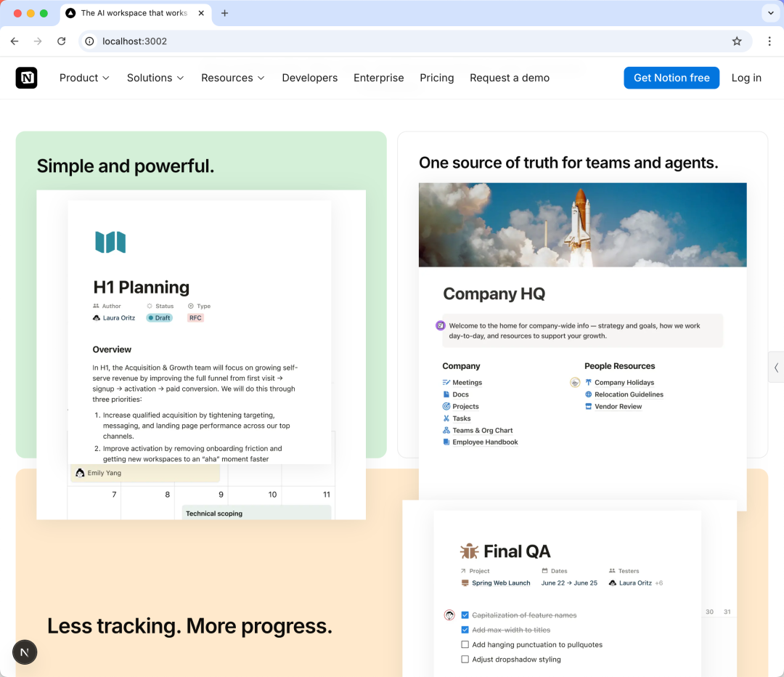Open the Teams & Org Chart link
This screenshot has width=784, height=677.
click(483, 430)
